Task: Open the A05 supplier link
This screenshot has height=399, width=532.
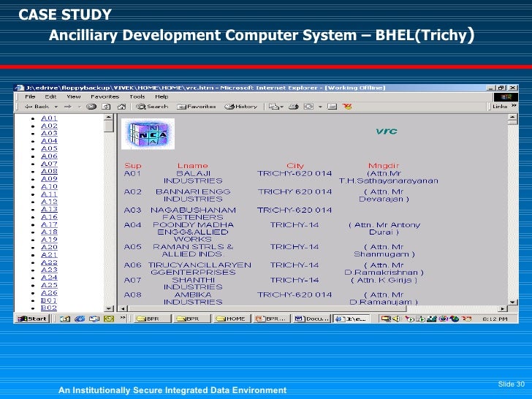Action: click(49, 148)
